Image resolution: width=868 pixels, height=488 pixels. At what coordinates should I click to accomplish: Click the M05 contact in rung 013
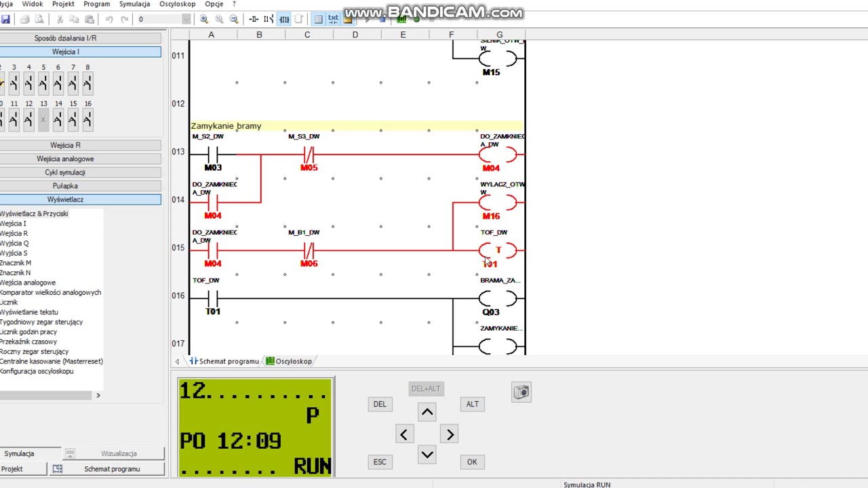[x=309, y=156]
